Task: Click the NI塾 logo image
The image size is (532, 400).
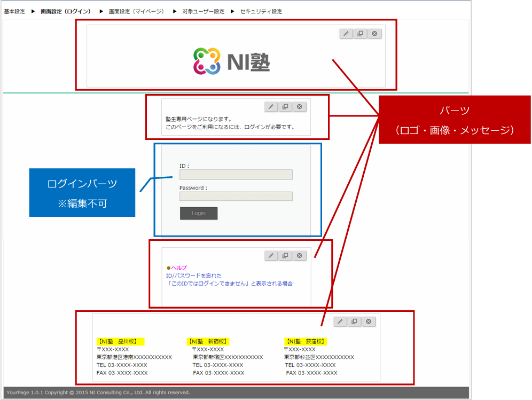Action: (231, 61)
